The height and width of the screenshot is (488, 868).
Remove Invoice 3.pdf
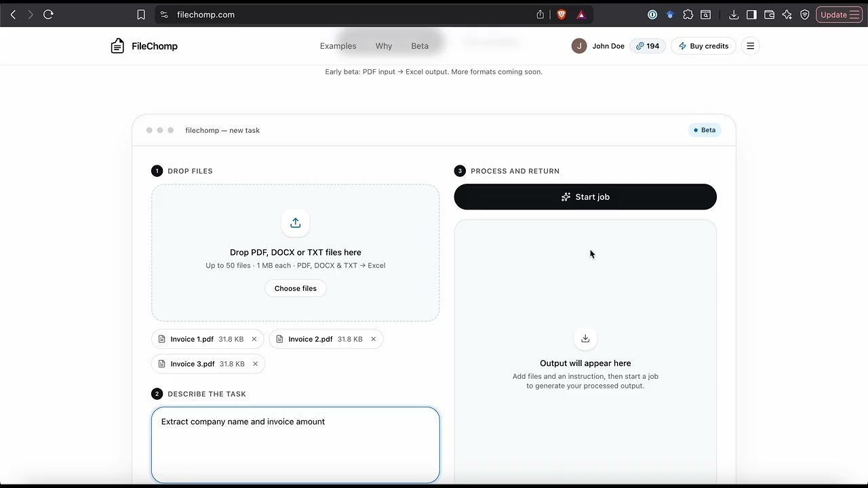click(255, 364)
